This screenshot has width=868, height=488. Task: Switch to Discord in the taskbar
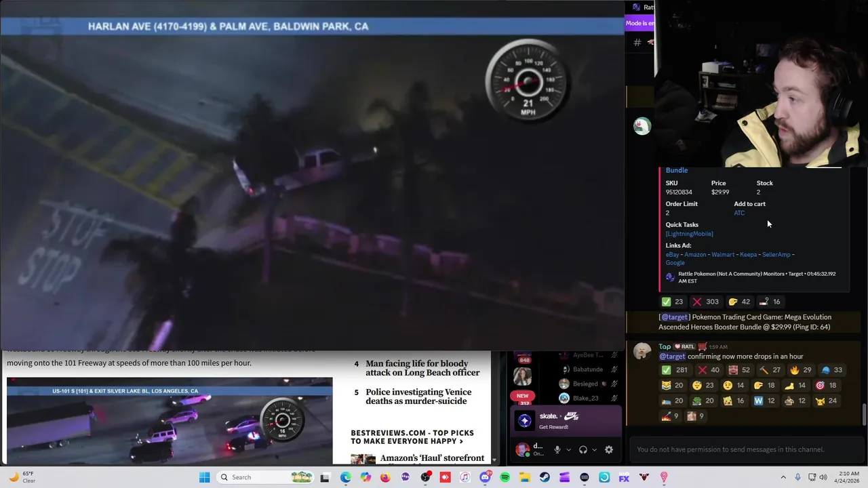click(485, 477)
